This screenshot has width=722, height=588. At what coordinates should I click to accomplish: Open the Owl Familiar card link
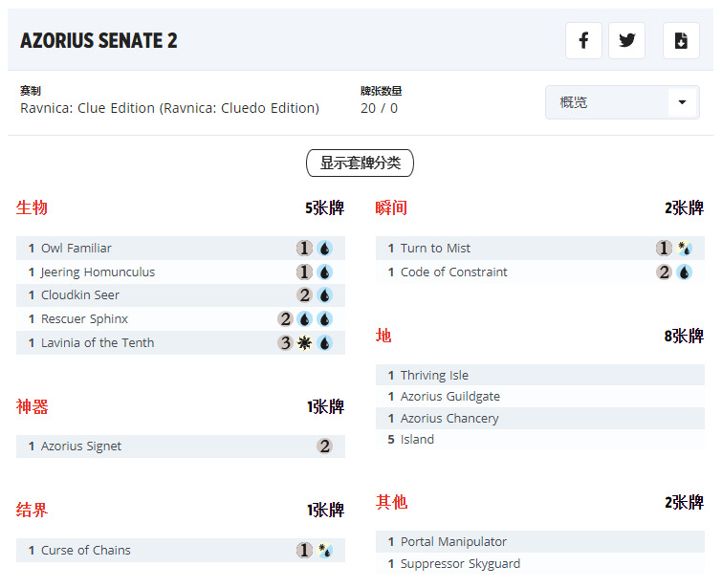tap(77, 249)
